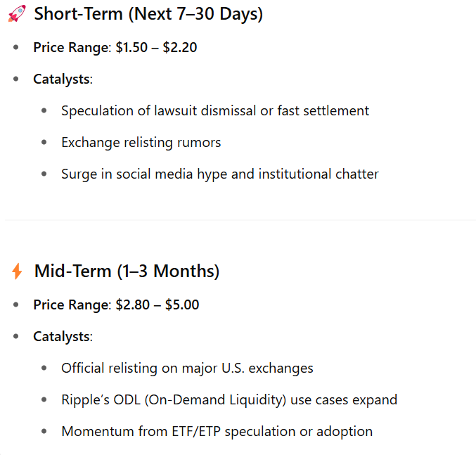The width and height of the screenshot is (476, 455).
Task: Select the Mid-Term (1–3 Months) heading
Action: click(127, 271)
